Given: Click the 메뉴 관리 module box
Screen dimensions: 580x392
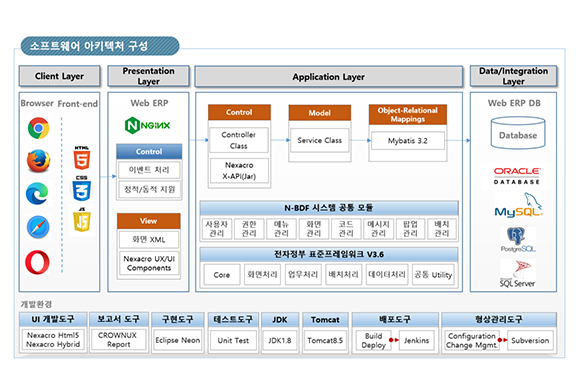Looking at the screenshot, I should pyautogui.click(x=281, y=229).
